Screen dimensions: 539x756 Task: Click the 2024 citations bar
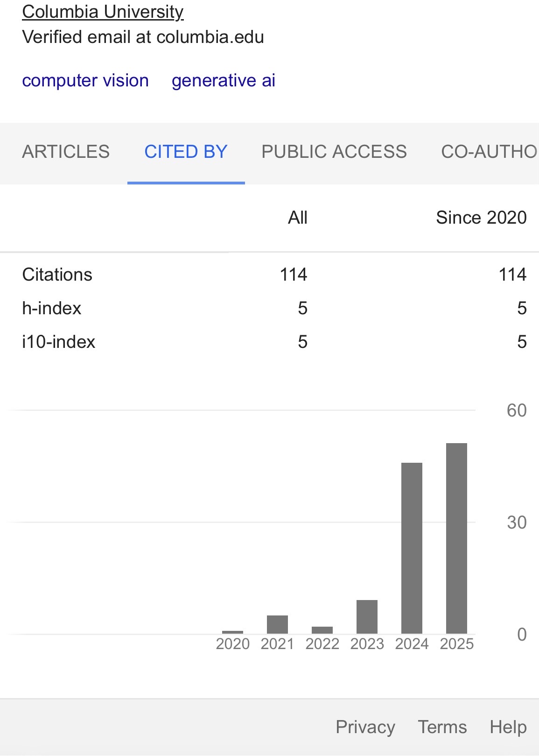(412, 548)
